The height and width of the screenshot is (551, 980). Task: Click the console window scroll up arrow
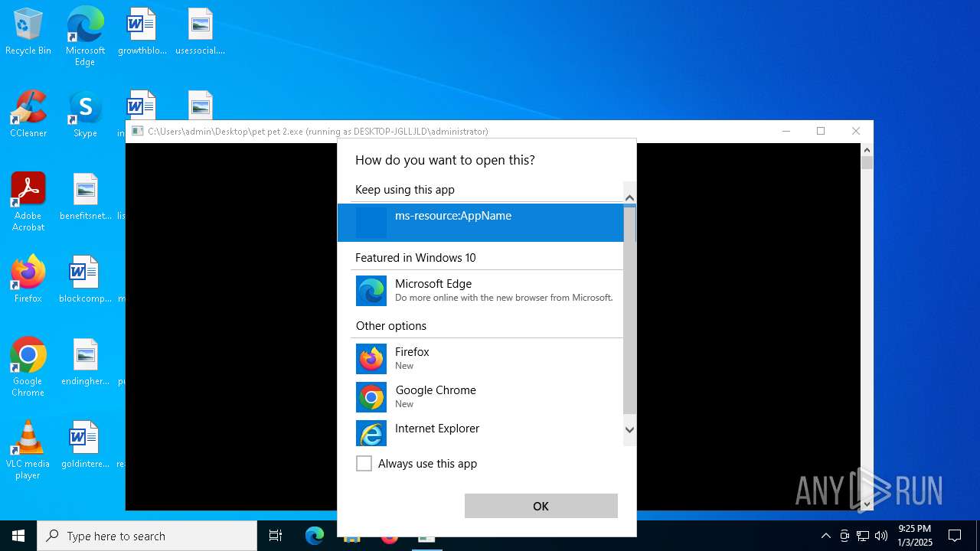click(867, 149)
